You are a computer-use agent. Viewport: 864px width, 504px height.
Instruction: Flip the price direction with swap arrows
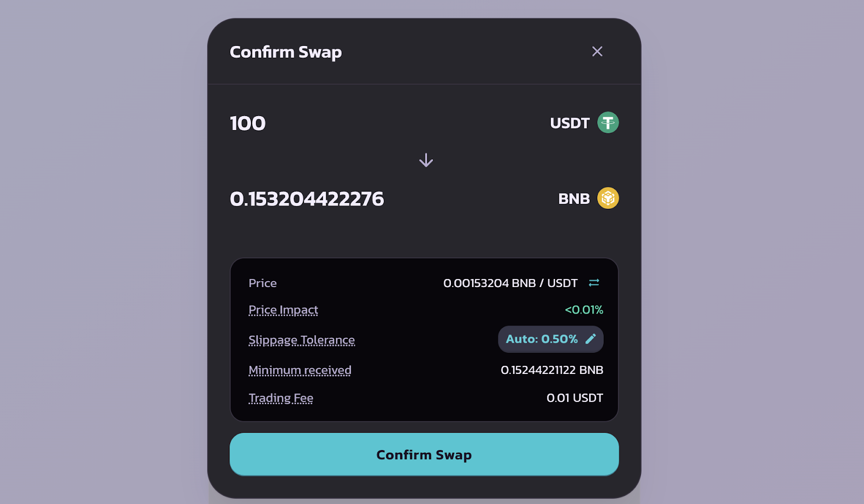(594, 283)
